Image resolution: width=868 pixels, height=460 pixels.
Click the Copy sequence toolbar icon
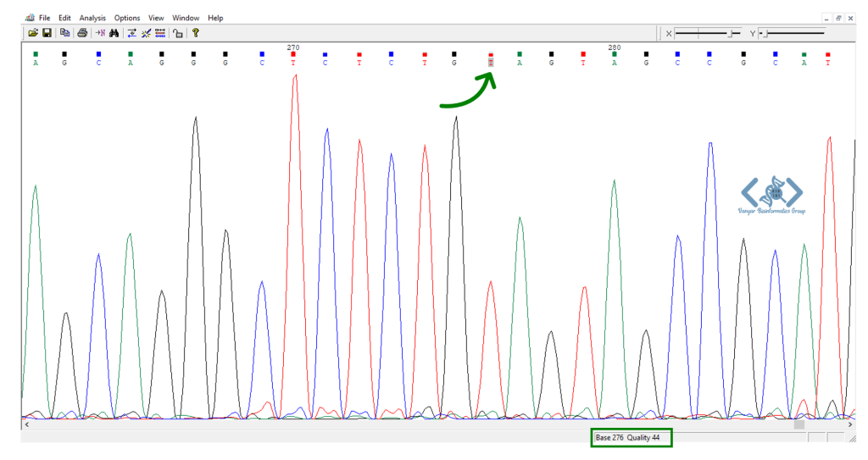[x=64, y=33]
